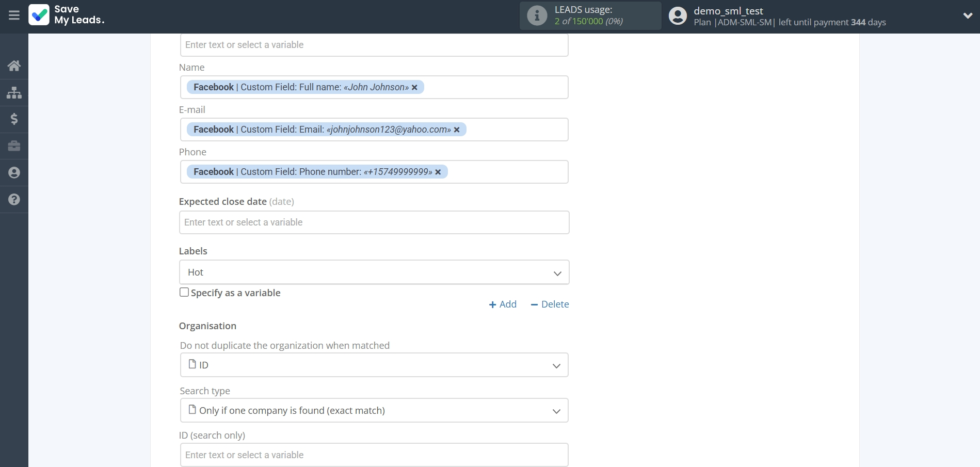This screenshot has width=980, height=467.
Task: Remove the Facebook Phone number variable tag
Action: 438,172
